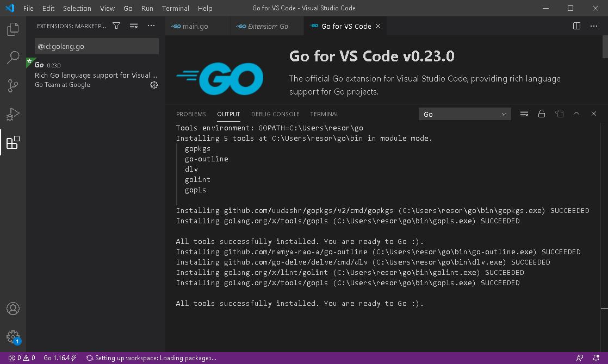Click the Go for VS Code v0.23.0 heading

tap(371, 56)
